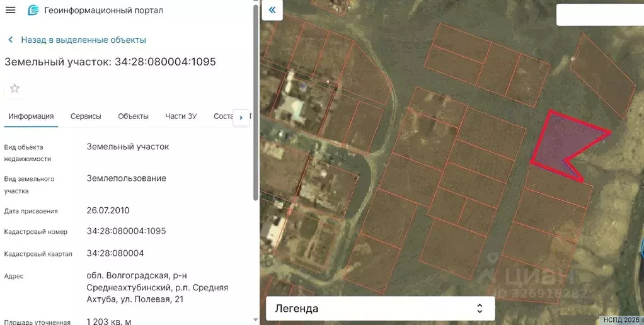
Task: Add the land plot to favorites with the star
Action: [x=14, y=88]
